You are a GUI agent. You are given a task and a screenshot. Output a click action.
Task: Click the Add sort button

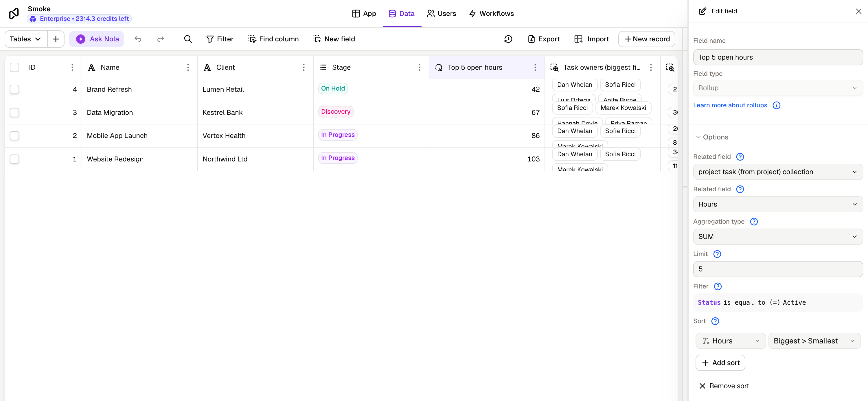coord(720,363)
